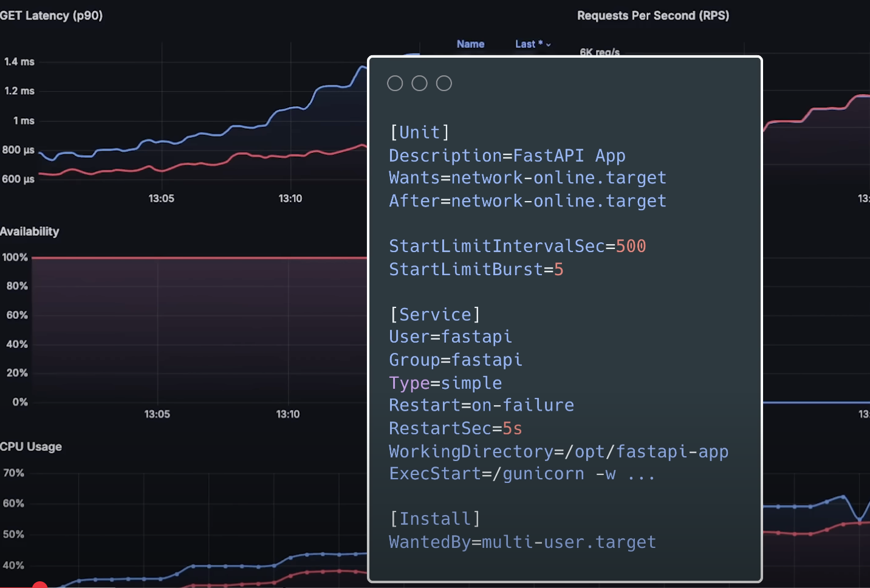Image resolution: width=870 pixels, height=588 pixels.
Task: Click the '1.4 ms' latency axis label
Action: [19, 61]
